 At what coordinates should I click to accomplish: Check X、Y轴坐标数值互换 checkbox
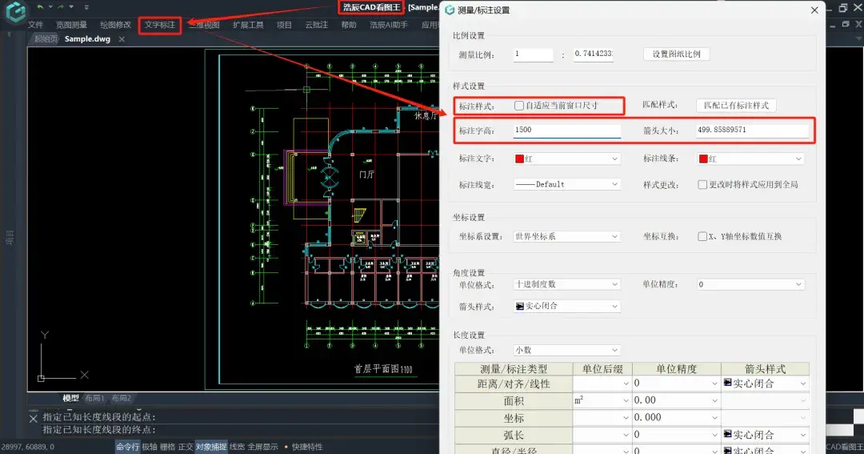[x=703, y=236]
